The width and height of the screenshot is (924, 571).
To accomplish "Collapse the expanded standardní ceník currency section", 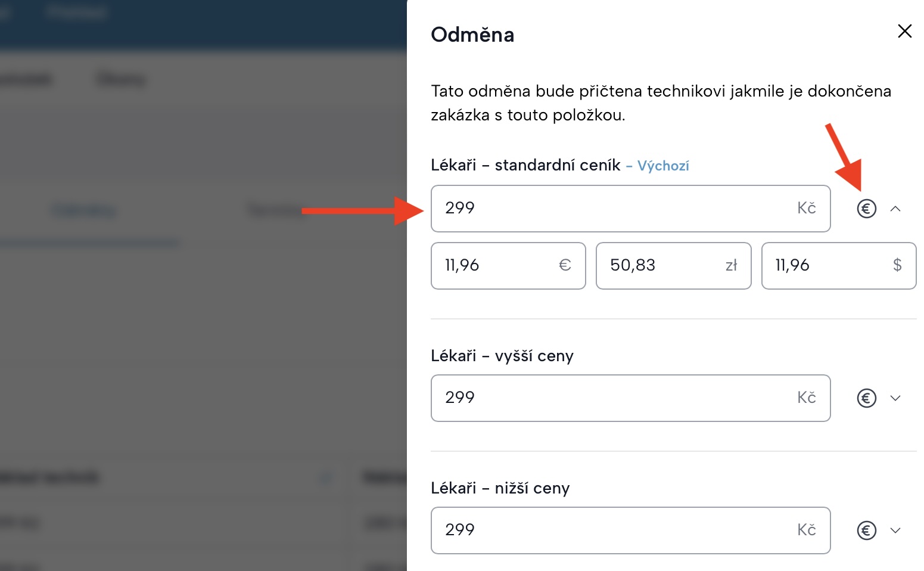I will 897,209.
